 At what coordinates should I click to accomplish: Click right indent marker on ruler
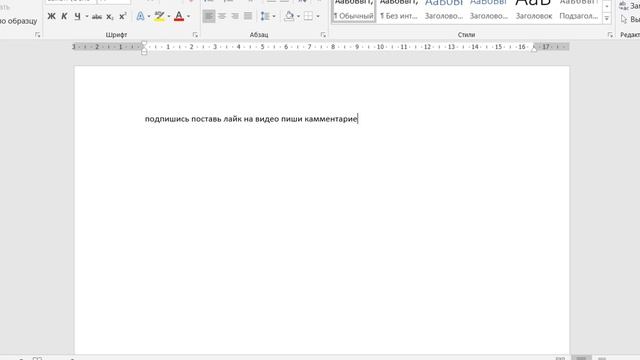click(534, 49)
